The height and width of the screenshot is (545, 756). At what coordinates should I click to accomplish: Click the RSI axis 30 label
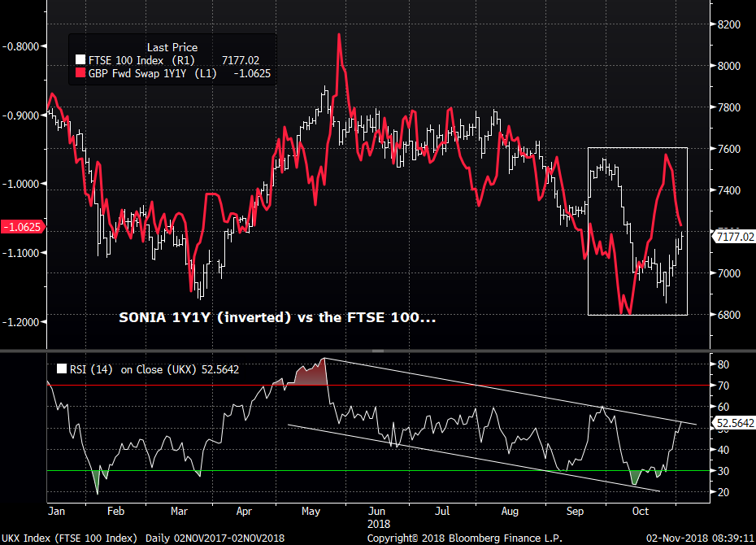point(723,471)
